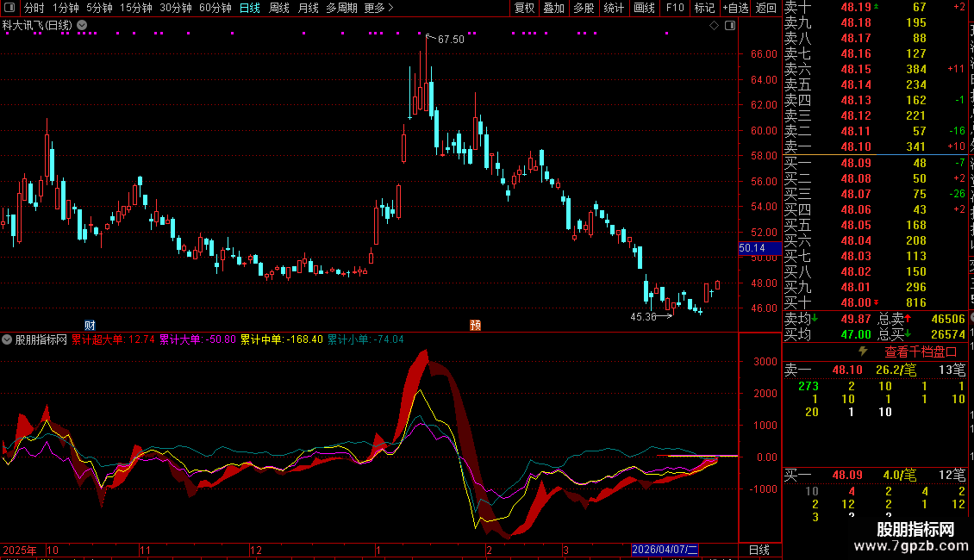The image size is (974, 560).
Task: Click the lightning bolt icon
Action: (x=863, y=352)
